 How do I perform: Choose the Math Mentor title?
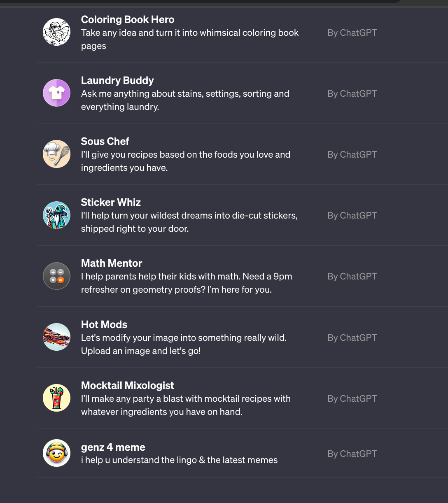pos(112,263)
